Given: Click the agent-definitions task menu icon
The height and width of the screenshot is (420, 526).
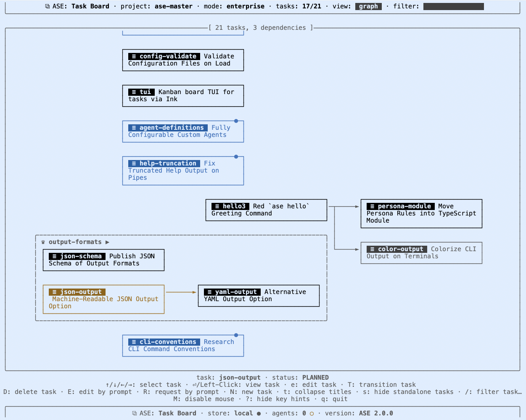Looking at the screenshot, I should click(x=134, y=128).
